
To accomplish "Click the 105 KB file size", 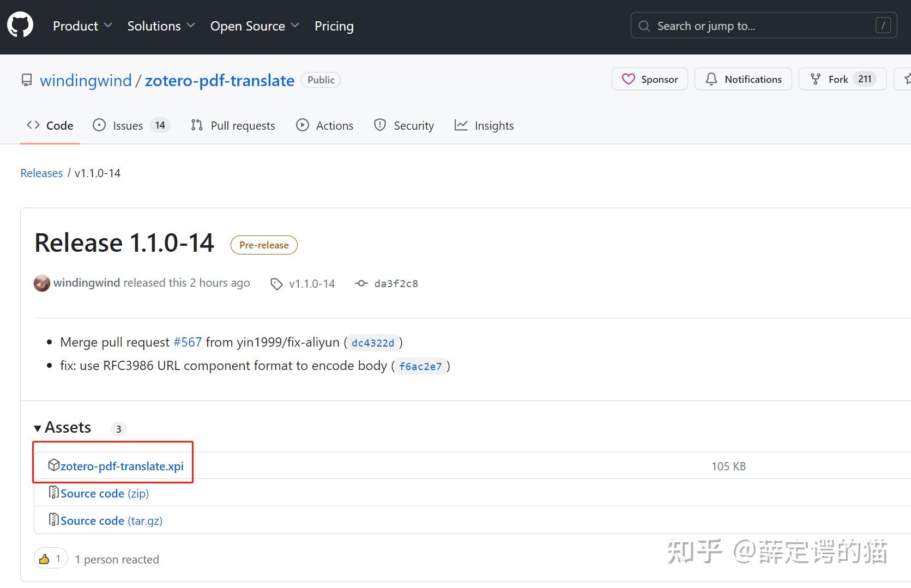I will click(728, 466).
